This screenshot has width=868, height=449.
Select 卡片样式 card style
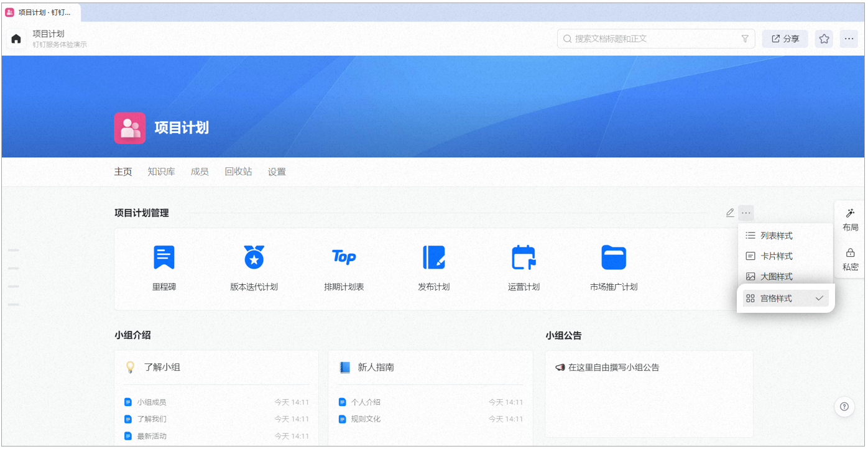[785, 256]
